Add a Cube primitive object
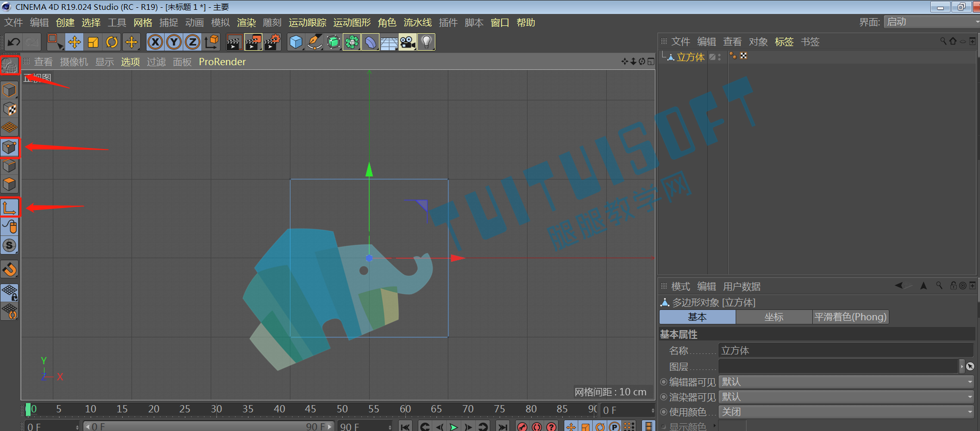The height and width of the screenshot is (431, 980). (x=296, y=42)
